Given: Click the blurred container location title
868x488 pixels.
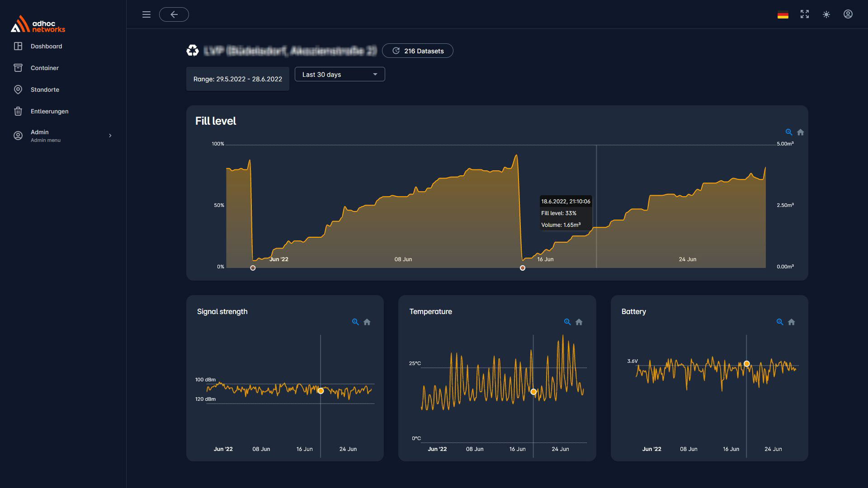Looking at the screenshot, I should pos(290,51).
